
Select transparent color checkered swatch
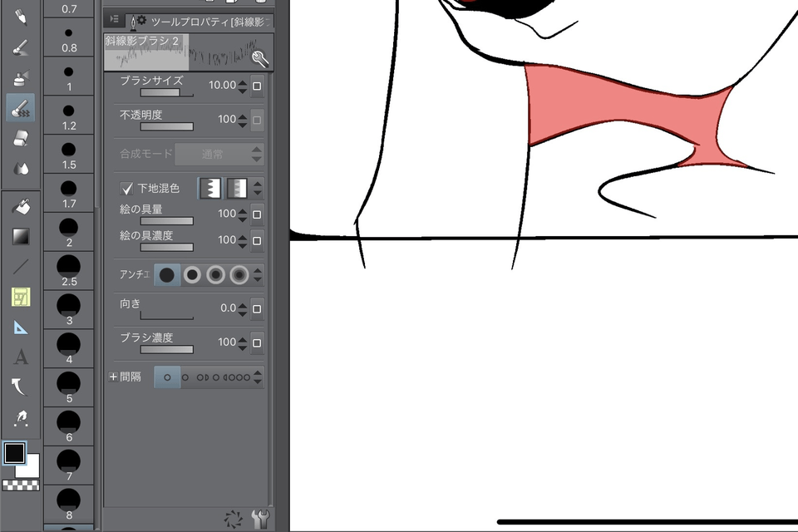click(x=21, y=485)
